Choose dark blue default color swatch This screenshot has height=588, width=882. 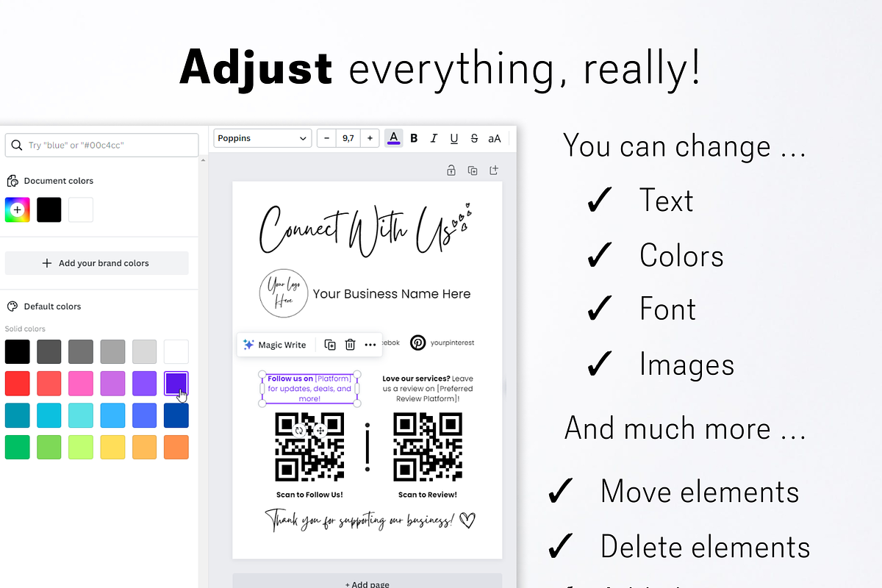176,415
